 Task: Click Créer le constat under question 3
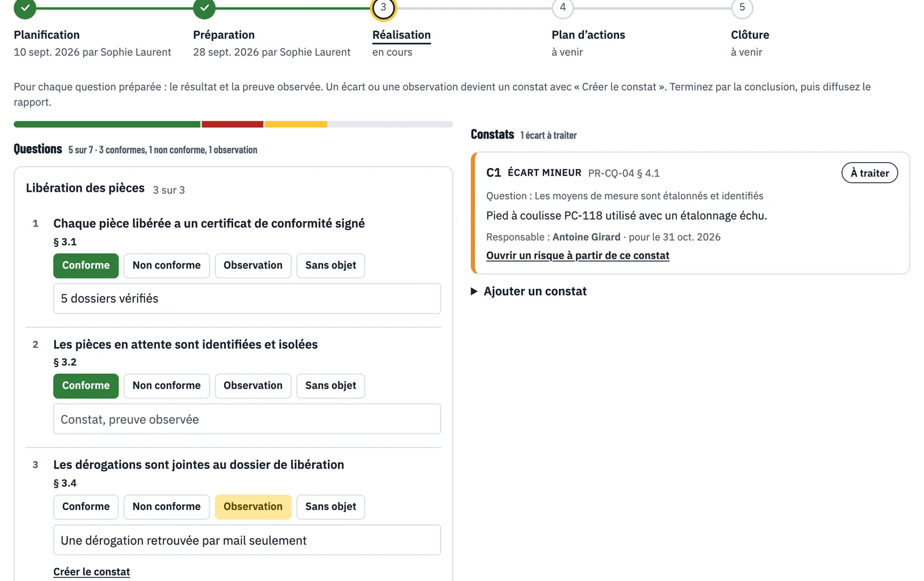(91, 572)
